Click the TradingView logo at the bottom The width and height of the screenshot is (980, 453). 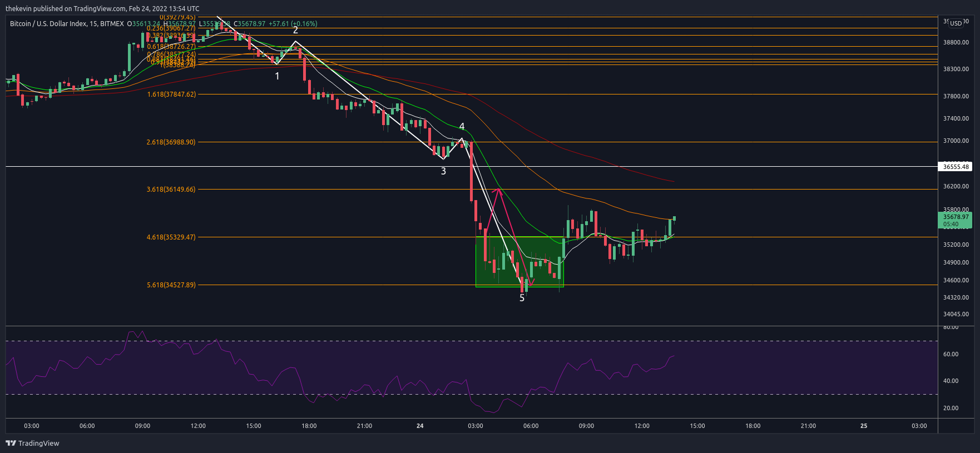[x=32, y=443]
